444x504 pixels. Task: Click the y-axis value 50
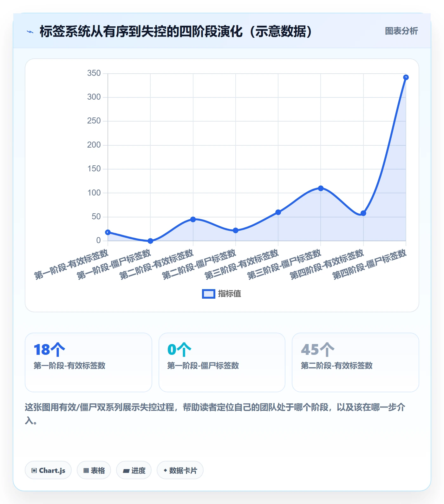[96, 217]
